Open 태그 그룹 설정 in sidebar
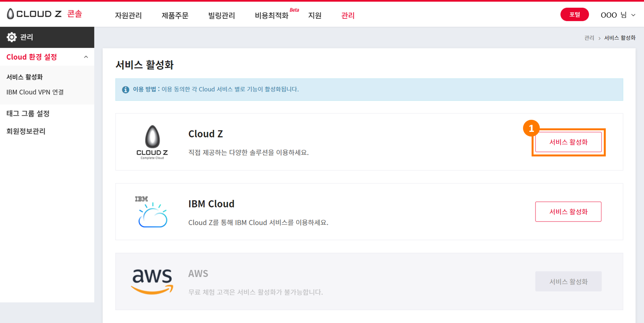Image resolution: width=644 pixels, height=323 pixels. point(28,114)
